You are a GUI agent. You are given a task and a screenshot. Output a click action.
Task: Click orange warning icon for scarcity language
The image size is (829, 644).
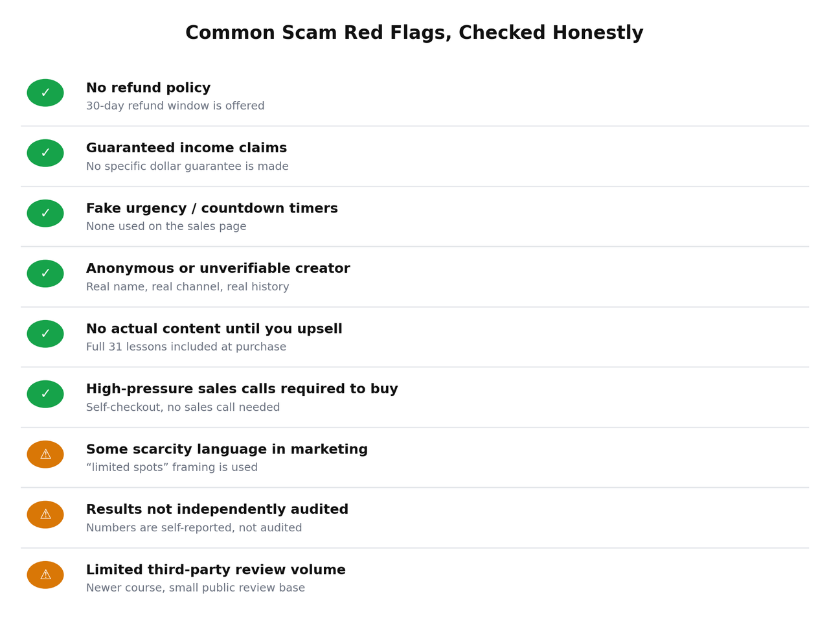tap(45, 454)
